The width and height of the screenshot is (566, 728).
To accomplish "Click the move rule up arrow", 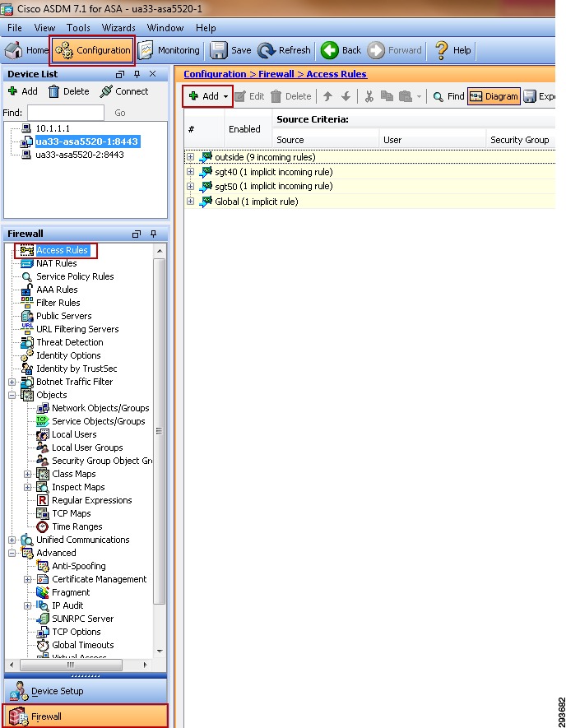I will [x=327, y=96].
